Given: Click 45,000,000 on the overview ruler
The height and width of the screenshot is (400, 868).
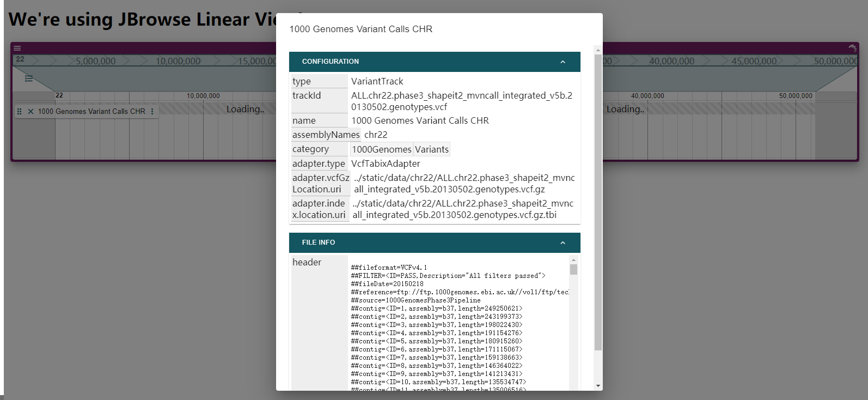Looking at the screenshot, I should click(754, 61).
